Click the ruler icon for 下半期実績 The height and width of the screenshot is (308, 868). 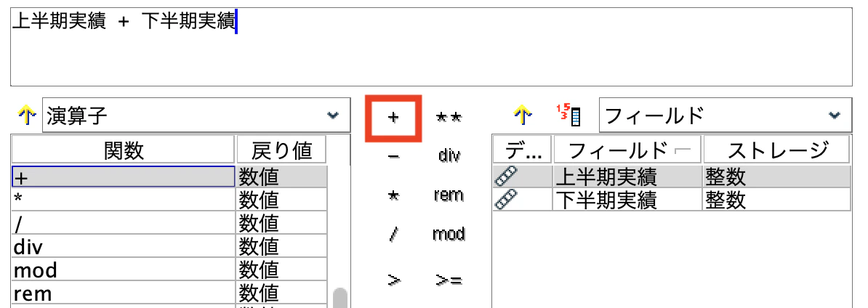click(506, 200)
